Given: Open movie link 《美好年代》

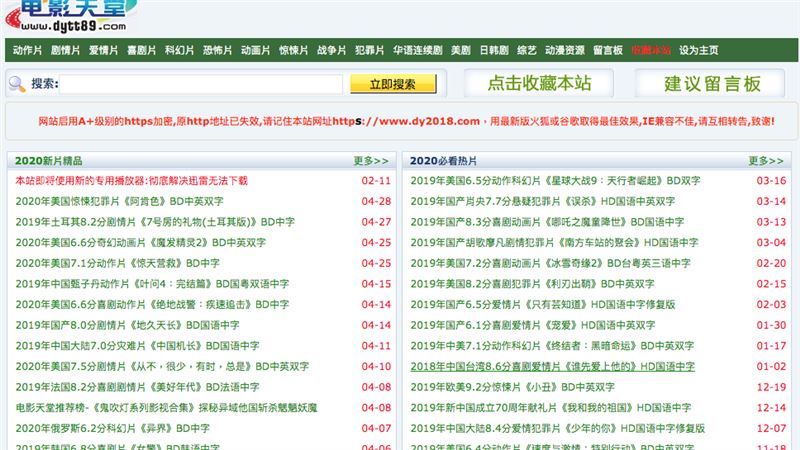Looking at the screenshot, I should pos(137,387).
